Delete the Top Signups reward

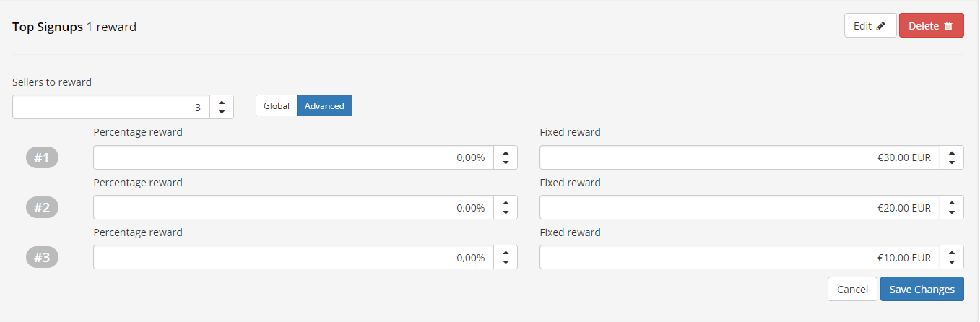[x=931, y=26]
